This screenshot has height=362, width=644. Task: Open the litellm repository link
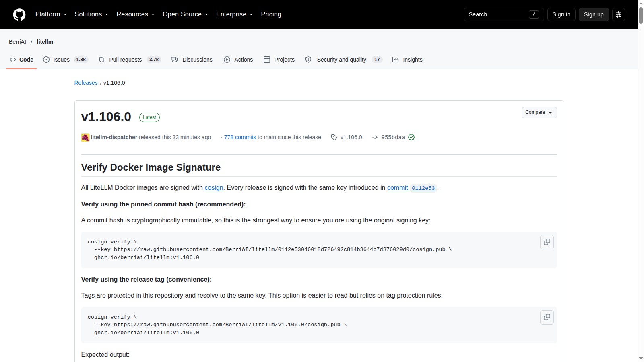[45, 42]
